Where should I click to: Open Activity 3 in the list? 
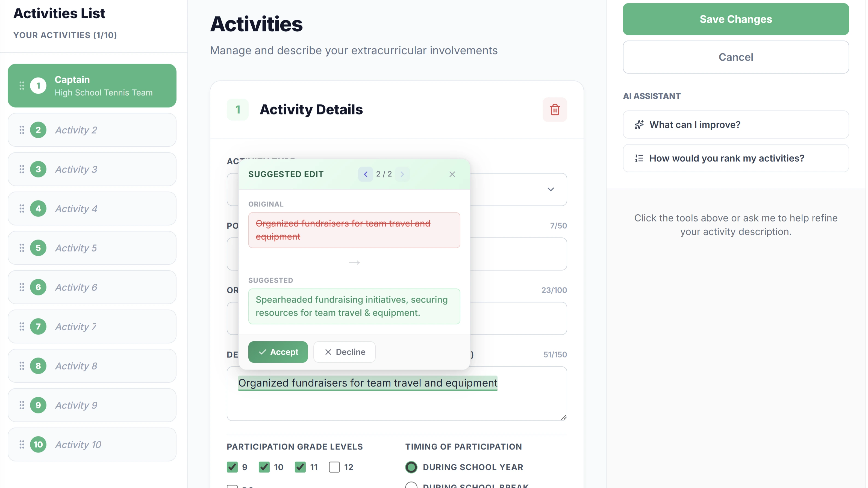point(92,169)
